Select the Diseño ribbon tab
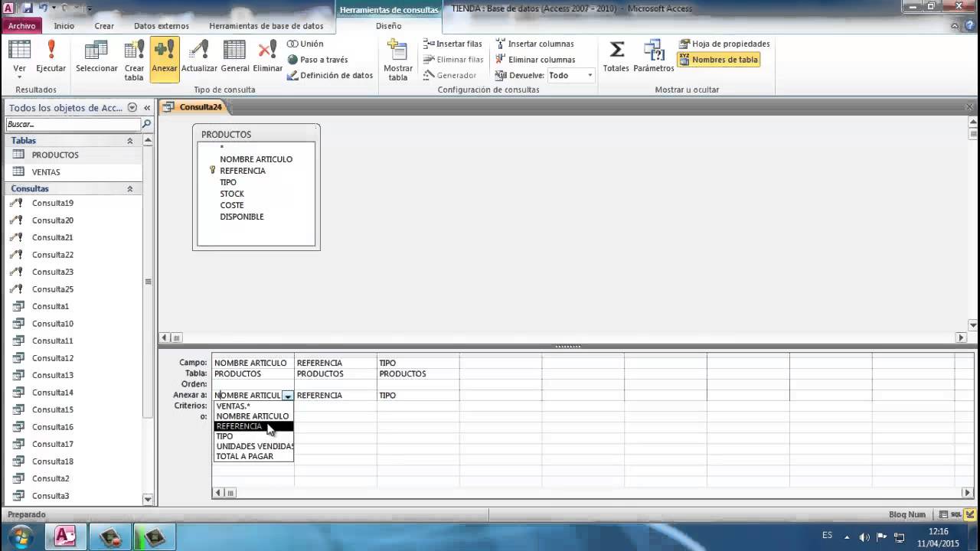 point(388,25)
